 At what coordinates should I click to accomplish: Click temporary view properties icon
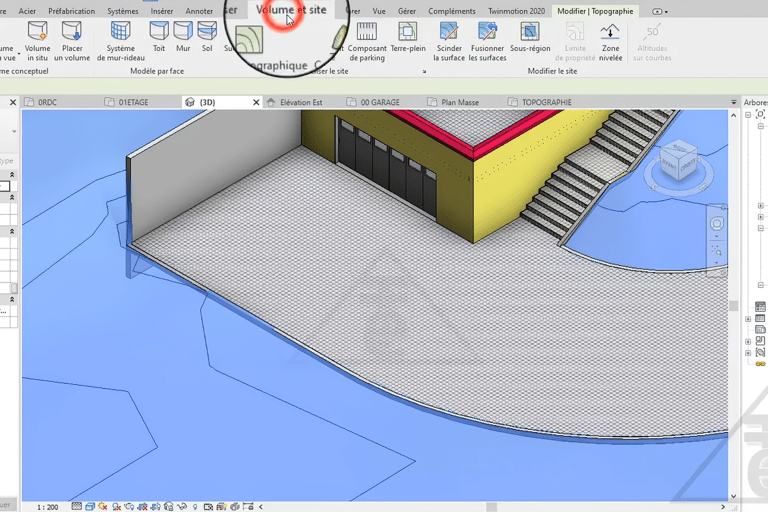click(x=208, y=506)
